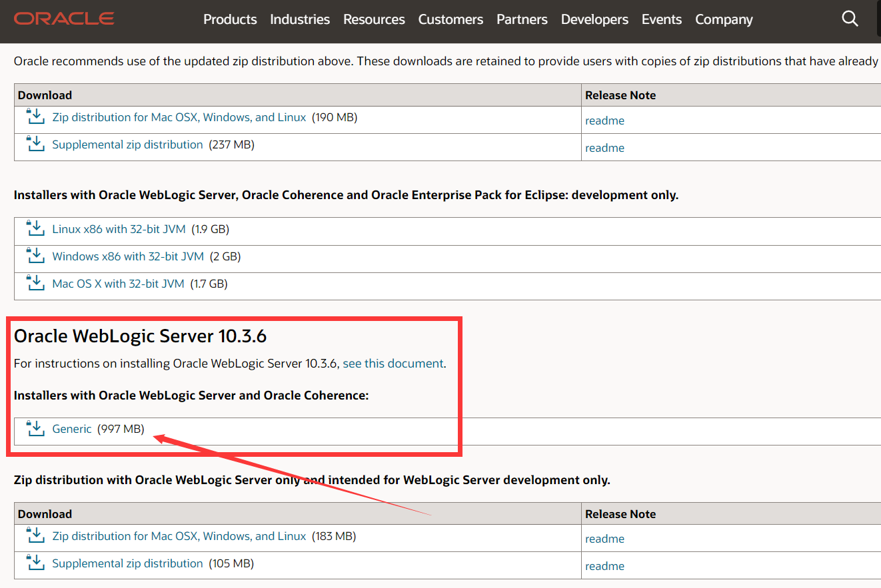Download Zip distribution link of 190 MB
The image size is (881, 588).
179,117
